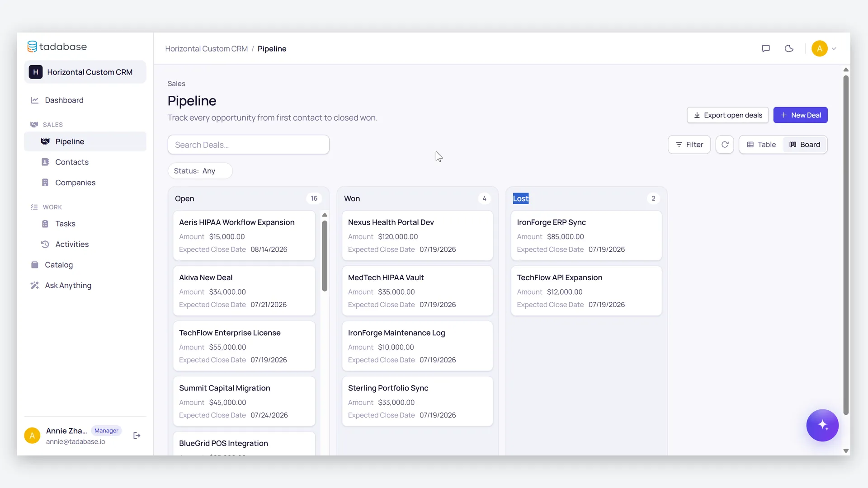Switch to Board view
Viewport: 868px width, 488px height.
coord(805,145)
